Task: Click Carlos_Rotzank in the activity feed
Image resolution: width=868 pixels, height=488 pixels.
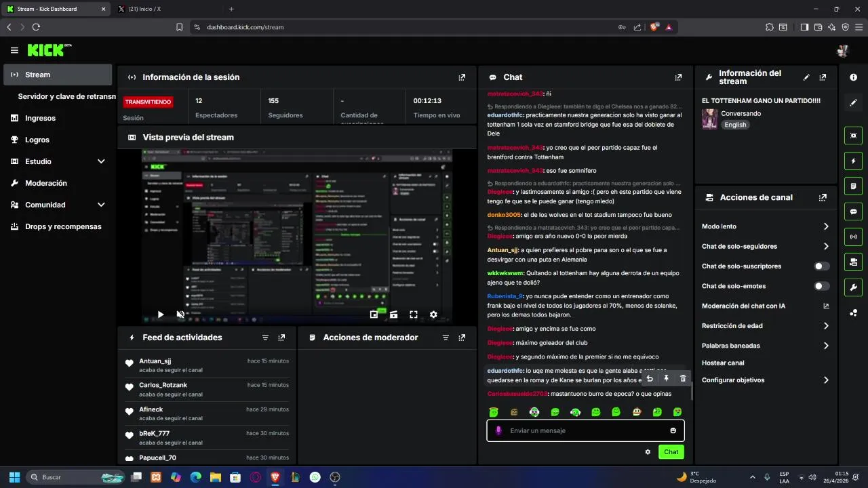Action: (163, 385)
